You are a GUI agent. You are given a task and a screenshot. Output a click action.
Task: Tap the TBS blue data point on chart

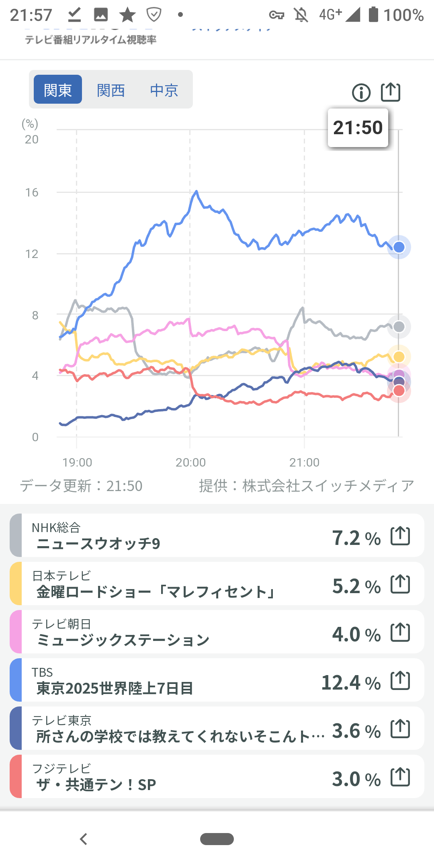click(x=399, y=247)
